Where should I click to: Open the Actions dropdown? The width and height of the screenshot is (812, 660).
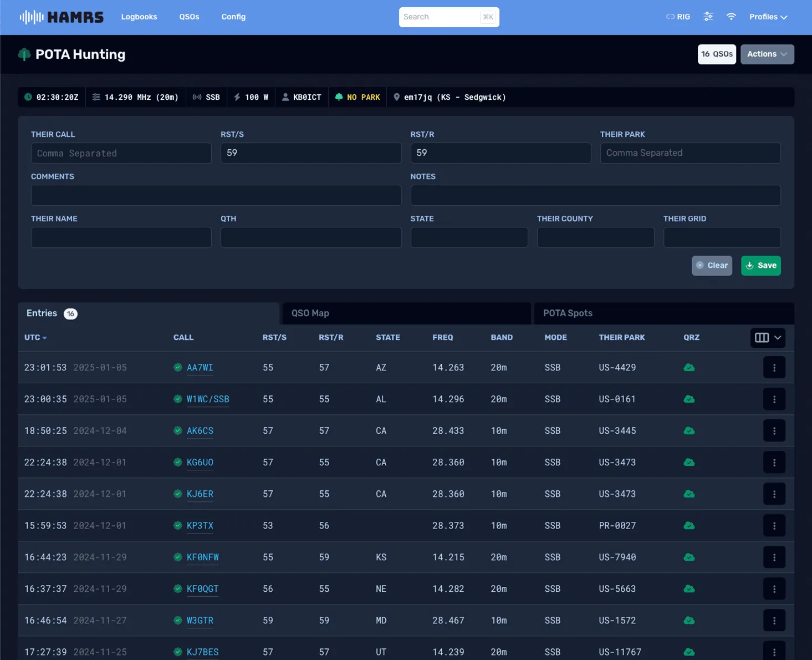click(x=767, y=54)
